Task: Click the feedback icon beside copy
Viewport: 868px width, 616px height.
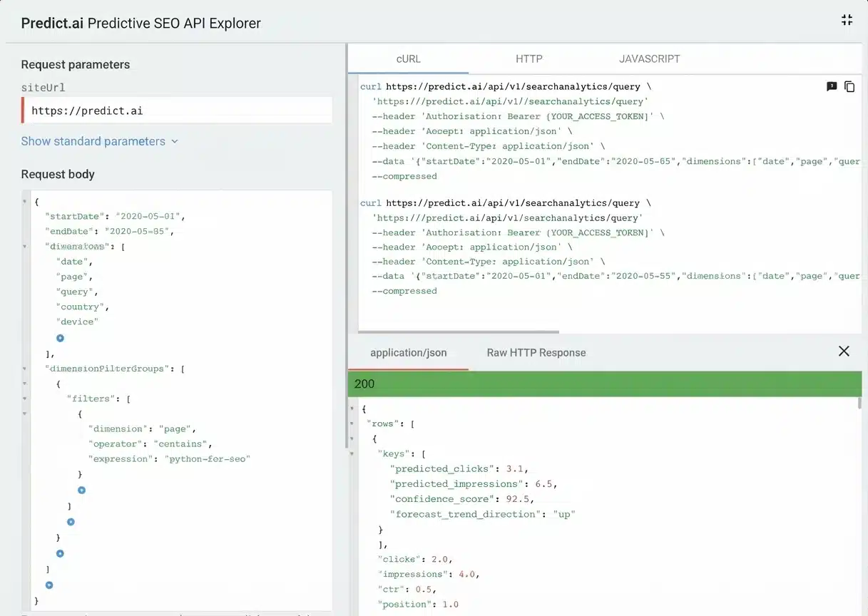Action: tap(832, 86)
